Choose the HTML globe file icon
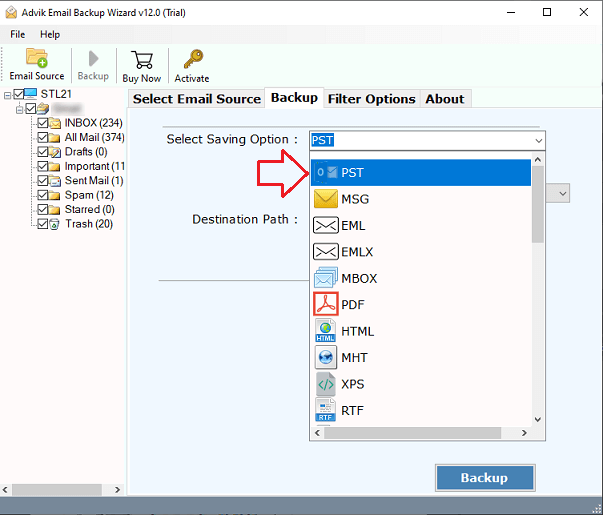The height and width of the screenshot is (515, 603). pos(325,331)
